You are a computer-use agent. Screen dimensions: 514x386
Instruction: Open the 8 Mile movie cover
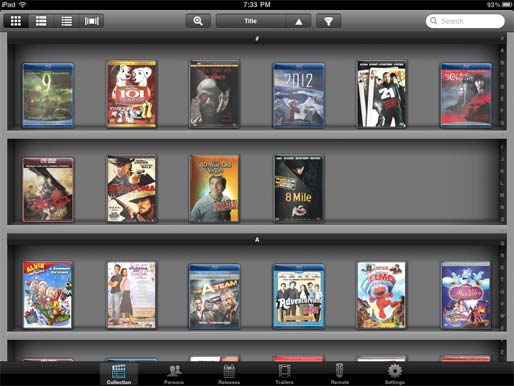(298, 188)
